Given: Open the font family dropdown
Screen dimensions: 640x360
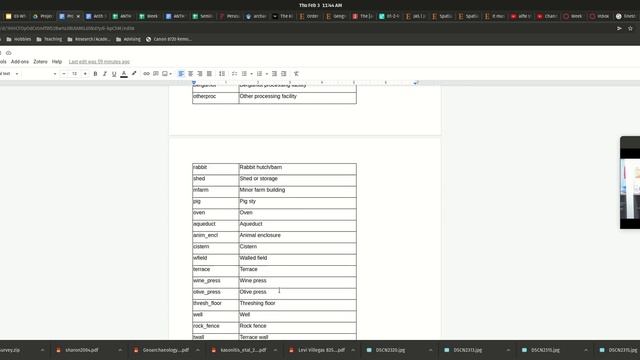Looking at the screenshot, I should (x=40, y=74).
